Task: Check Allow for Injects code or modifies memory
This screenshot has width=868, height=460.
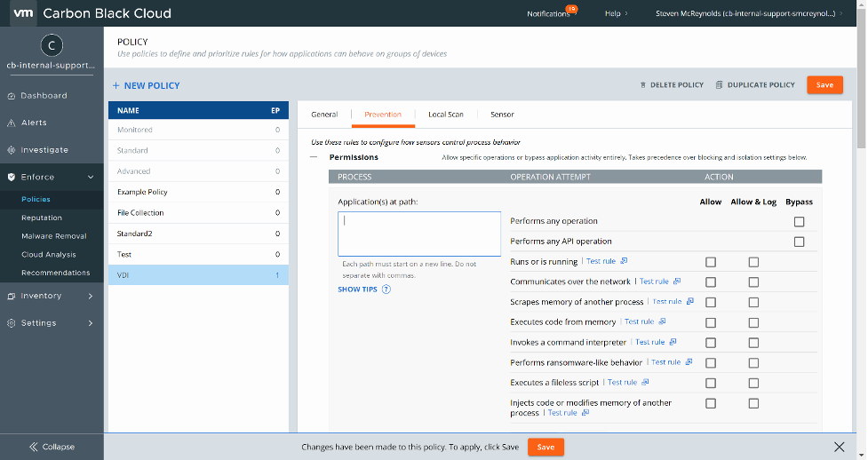Action: coord(711,403)
